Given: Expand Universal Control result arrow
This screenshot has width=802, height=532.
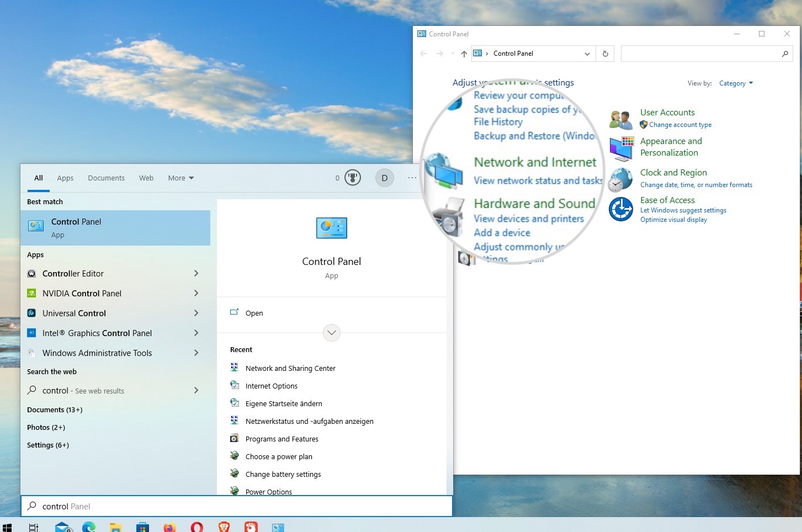Looking at the screenshot, I should [x=196, y=313].
